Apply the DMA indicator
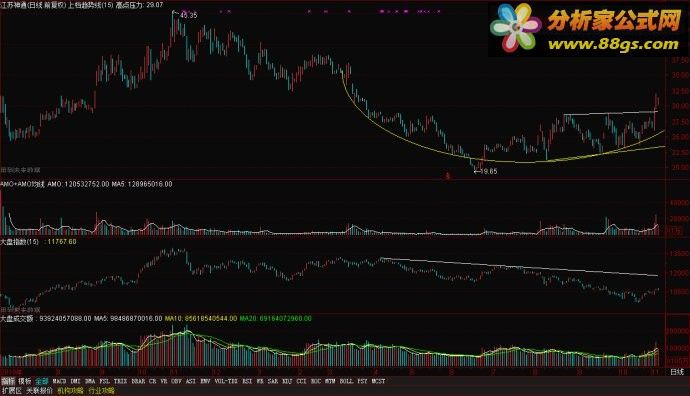Viewport: 690px width, 396px height. click(x=90, y=381)
